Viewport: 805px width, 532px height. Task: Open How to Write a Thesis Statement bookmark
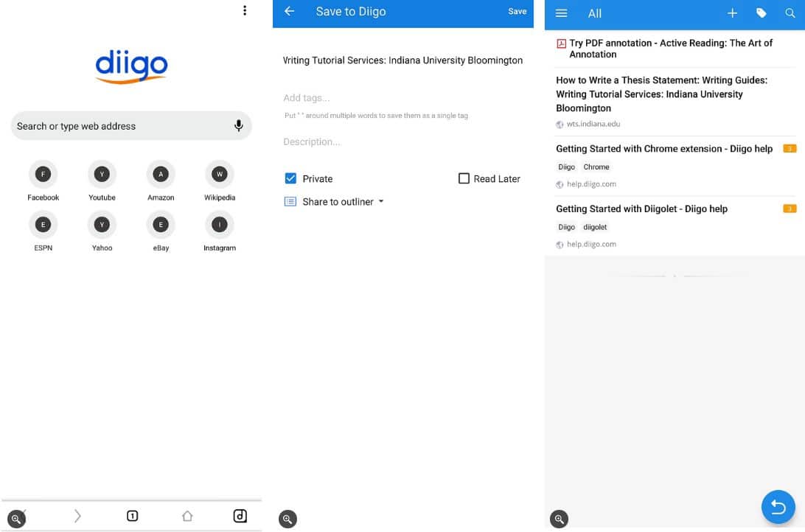point(675,102)
